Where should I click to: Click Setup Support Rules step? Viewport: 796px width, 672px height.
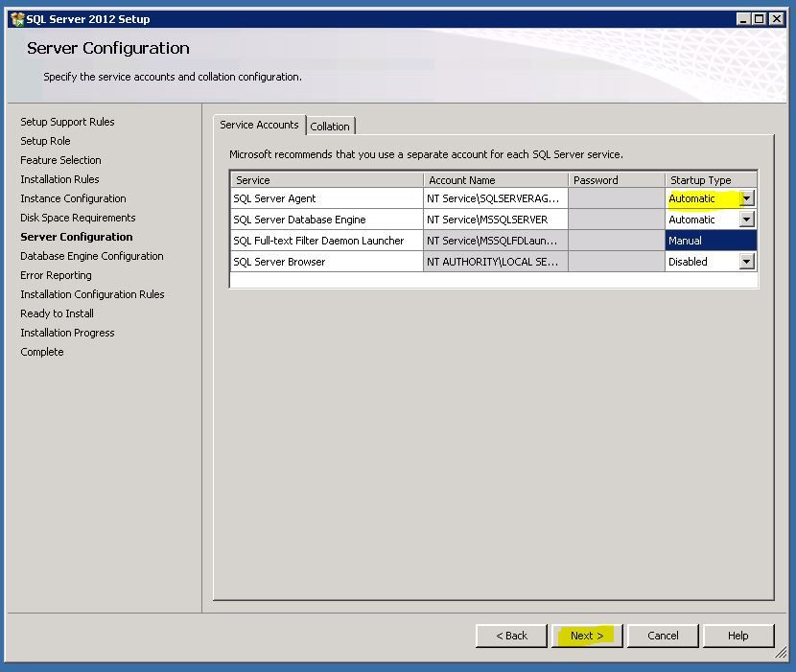coord(67,122)
